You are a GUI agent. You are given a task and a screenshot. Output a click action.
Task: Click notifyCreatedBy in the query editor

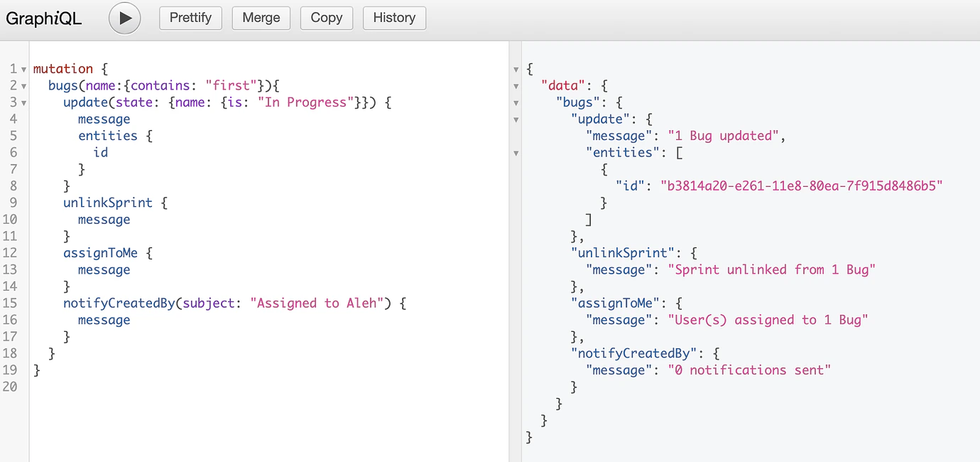[119, 303]
